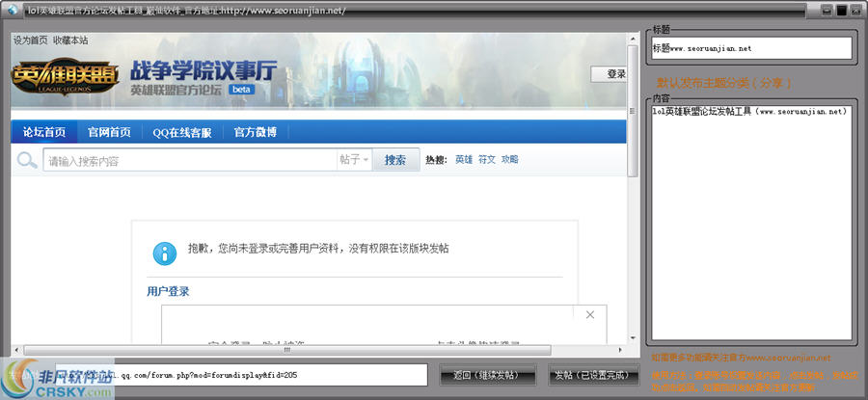Click hot search link 符文
The image size is (868, 400).
(x=487, y=159)
